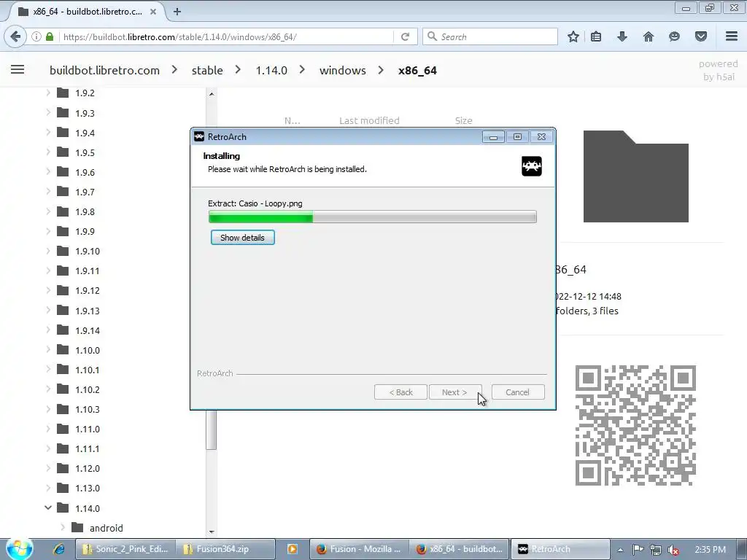Expand the 1.9.12 folder chevron
Image resolution: width=747 pixels, height=560 pixels.
point(48,290)
